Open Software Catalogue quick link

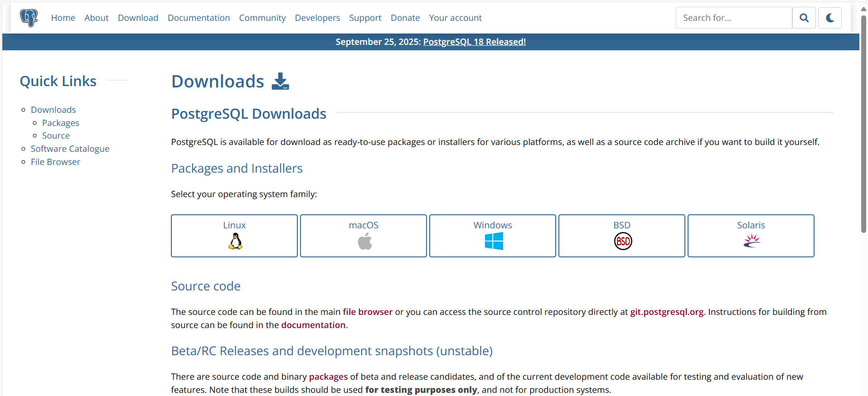[70, 149]
